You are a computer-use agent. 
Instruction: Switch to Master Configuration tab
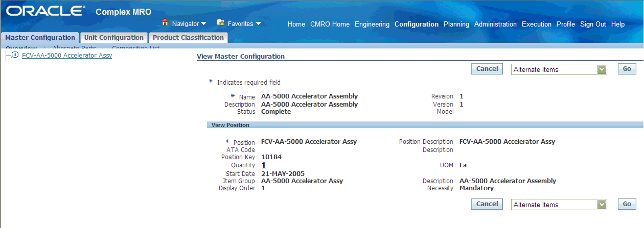[x=40, y=38]
